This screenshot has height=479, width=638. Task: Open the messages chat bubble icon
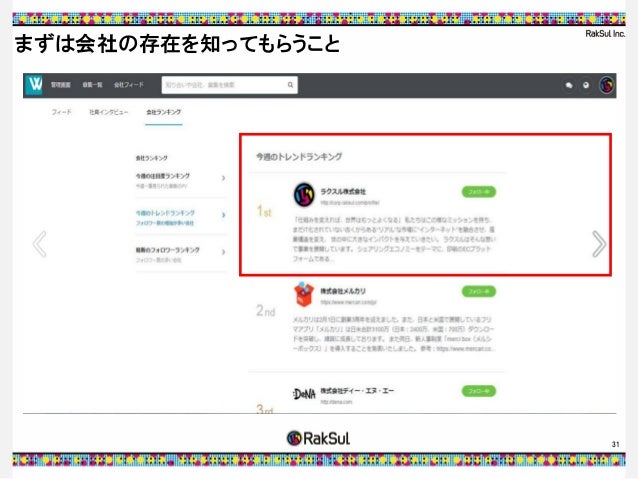pyautogui.click(x=569, y=85)
